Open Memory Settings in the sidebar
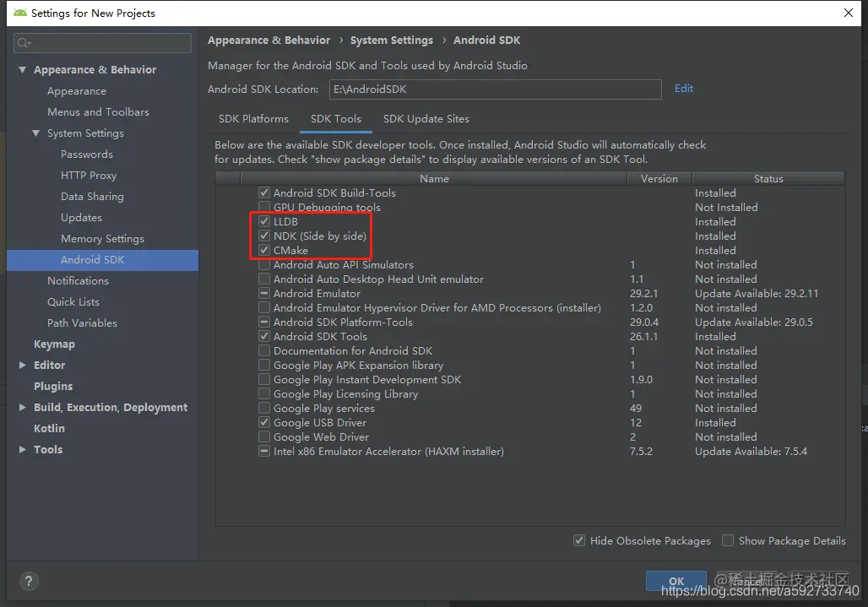The image size is (868, 607). click(102, 238)
